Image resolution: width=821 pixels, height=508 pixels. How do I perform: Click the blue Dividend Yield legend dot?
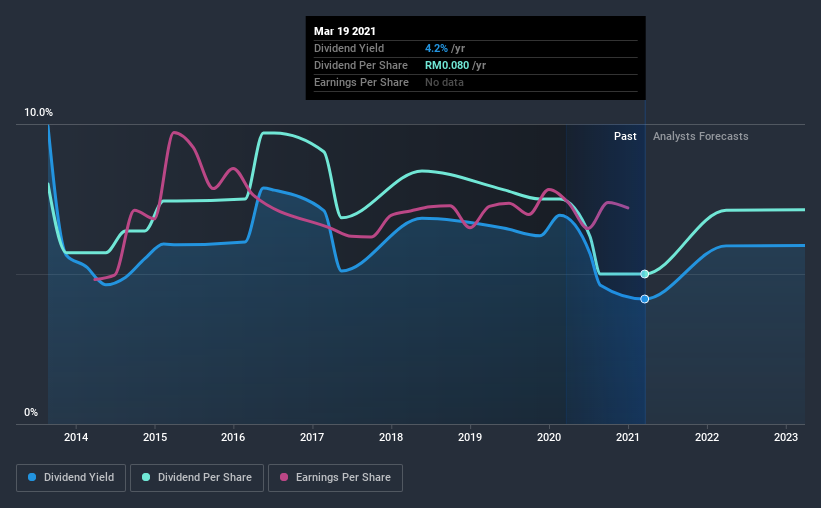32,477
